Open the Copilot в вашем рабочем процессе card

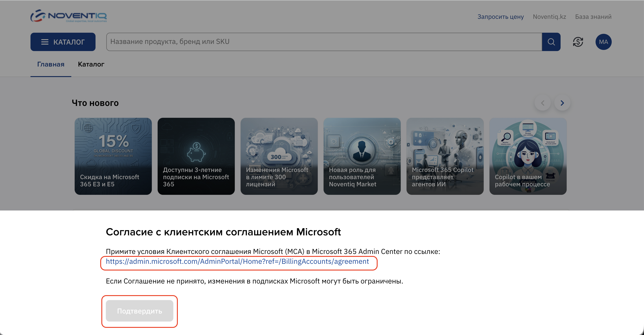point(528,156)
